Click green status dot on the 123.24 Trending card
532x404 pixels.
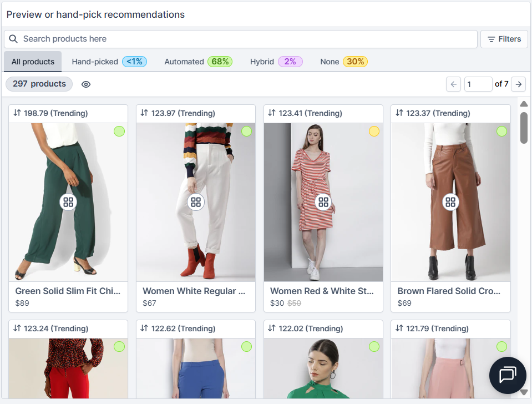119,347
